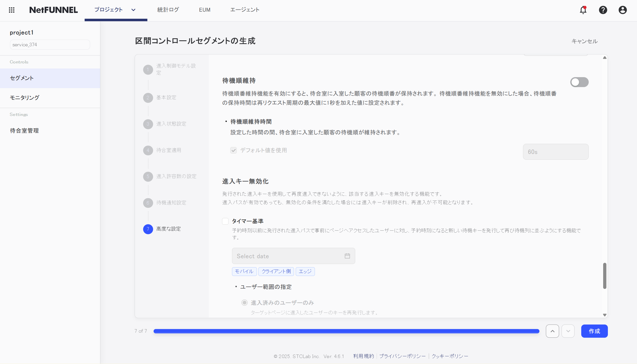Switch to the 統計ログ tab

[168, 10]
